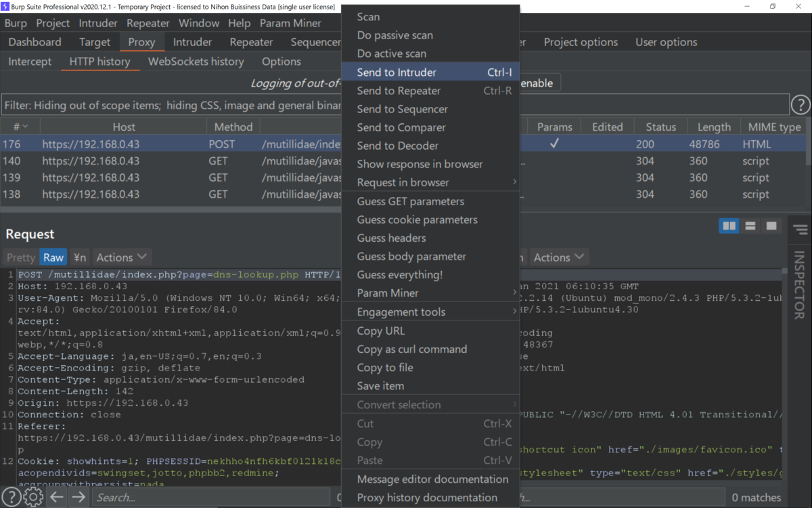Choose Send to Comparer
This screenshot has width=812, height=508.
tap(430, 127)
